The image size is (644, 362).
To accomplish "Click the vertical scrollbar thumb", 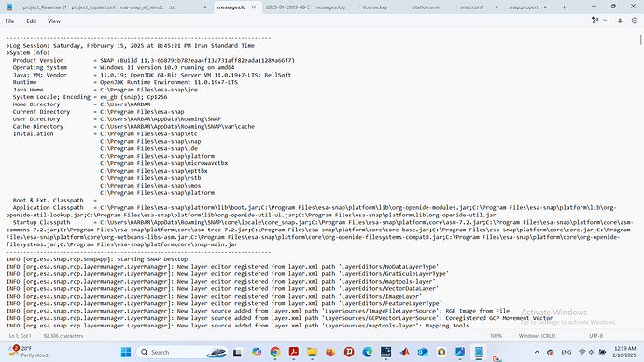I will [640, 40].
